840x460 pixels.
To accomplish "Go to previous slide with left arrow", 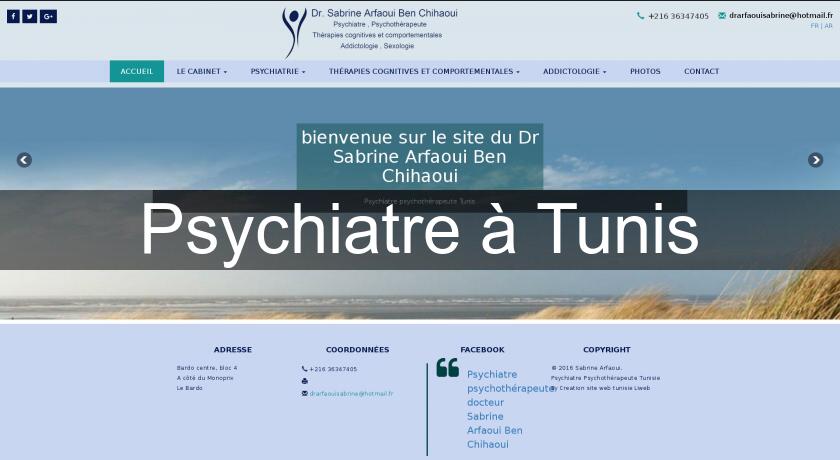I will (x=24, y=160).
